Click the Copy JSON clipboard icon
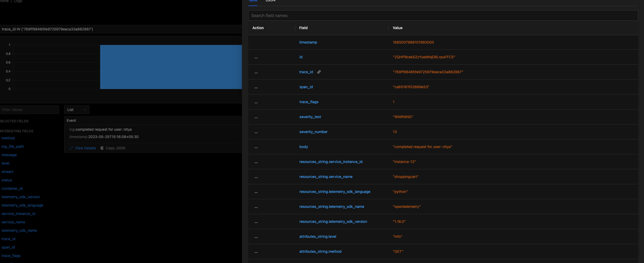 coord(102,148)
